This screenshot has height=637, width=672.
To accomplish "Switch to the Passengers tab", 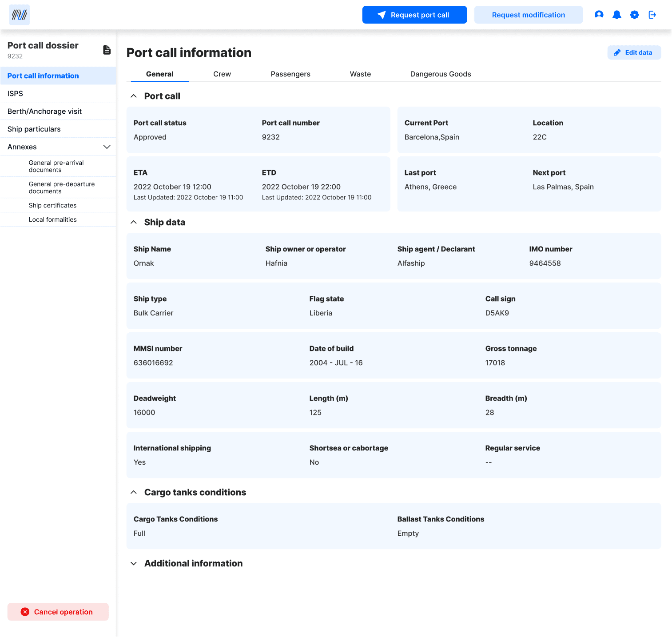I will [290, 74].
